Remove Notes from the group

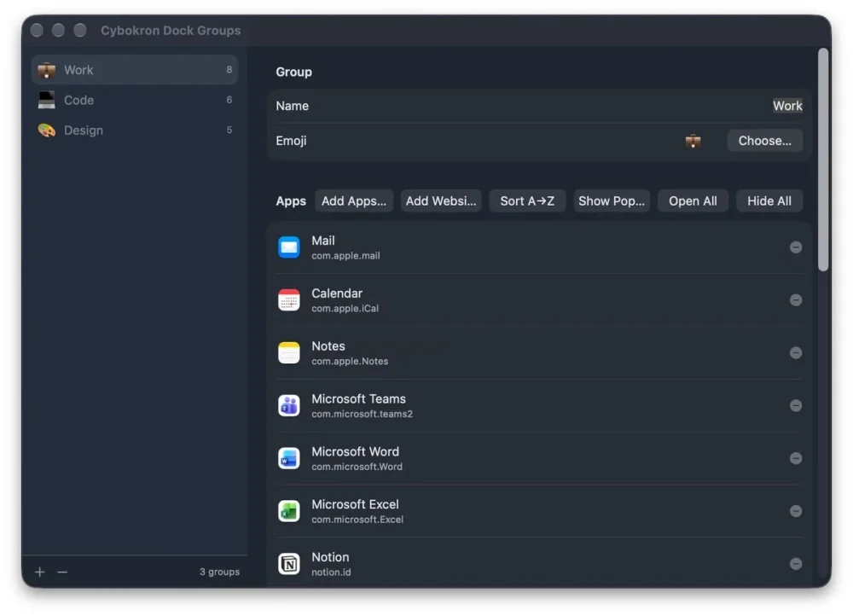(795, 353)
